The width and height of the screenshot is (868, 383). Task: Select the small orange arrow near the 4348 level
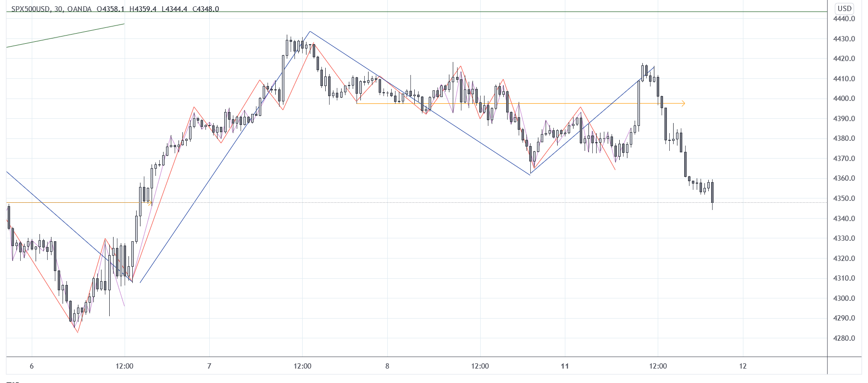pyautogui.click(x=150, y=203)
